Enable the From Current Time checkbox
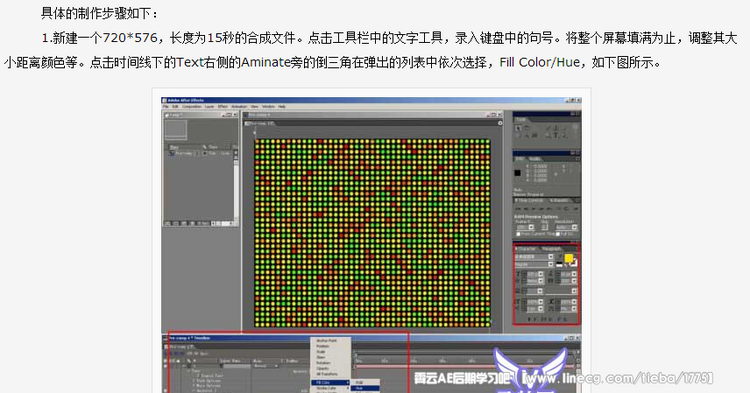 pyautogui.click(x=518, y=234)
